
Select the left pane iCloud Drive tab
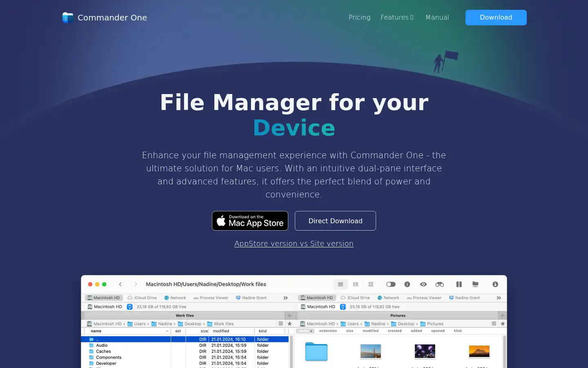[x=142, y=298]
